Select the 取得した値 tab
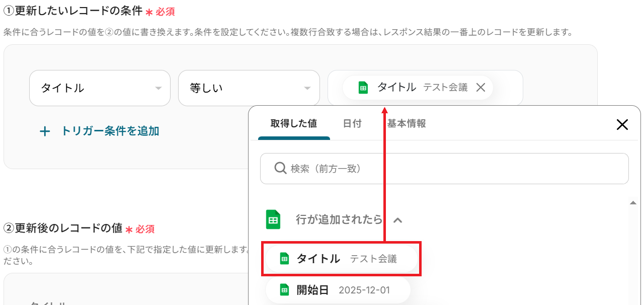Screen dimensions: 644x305 point(294,124)
